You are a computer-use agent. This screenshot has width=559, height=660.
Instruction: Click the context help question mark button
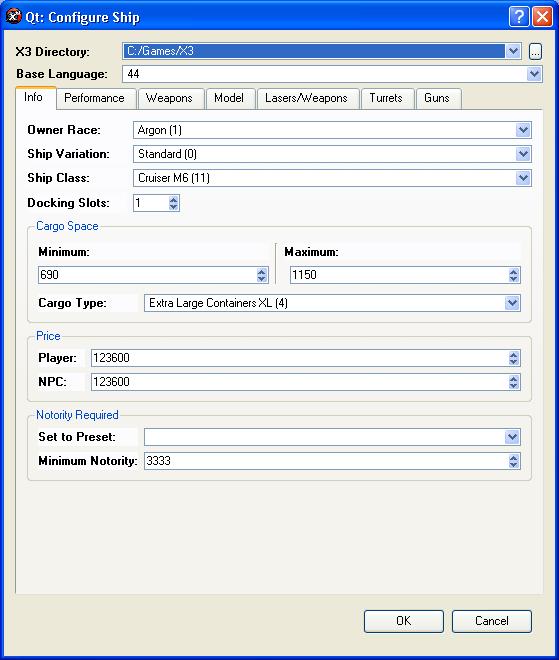point(519,17)
